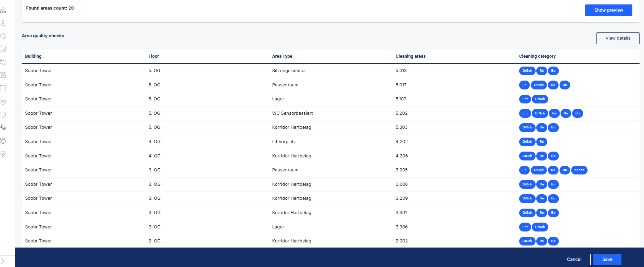Click the Pausenraum cell in row 5.017
The height and width of the screenshot is (267, 644).
(285, 85)
